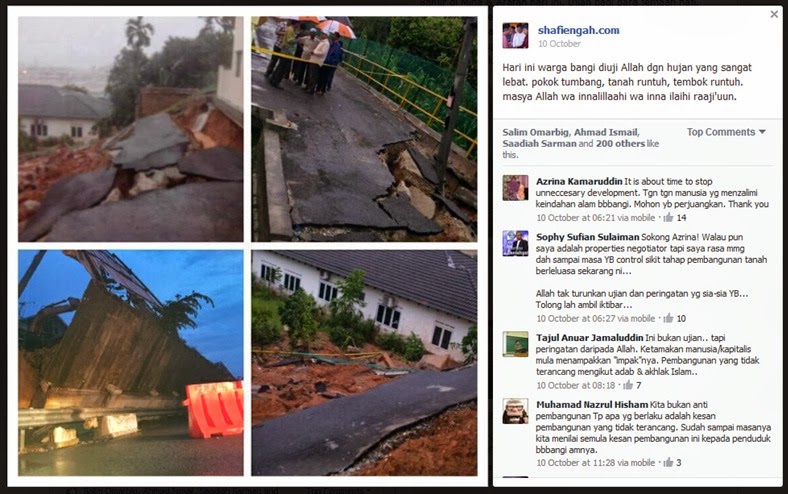Click the thumbs-up icon with 10 likes
This screenshot has height=494, width=788.
(668, 318)
